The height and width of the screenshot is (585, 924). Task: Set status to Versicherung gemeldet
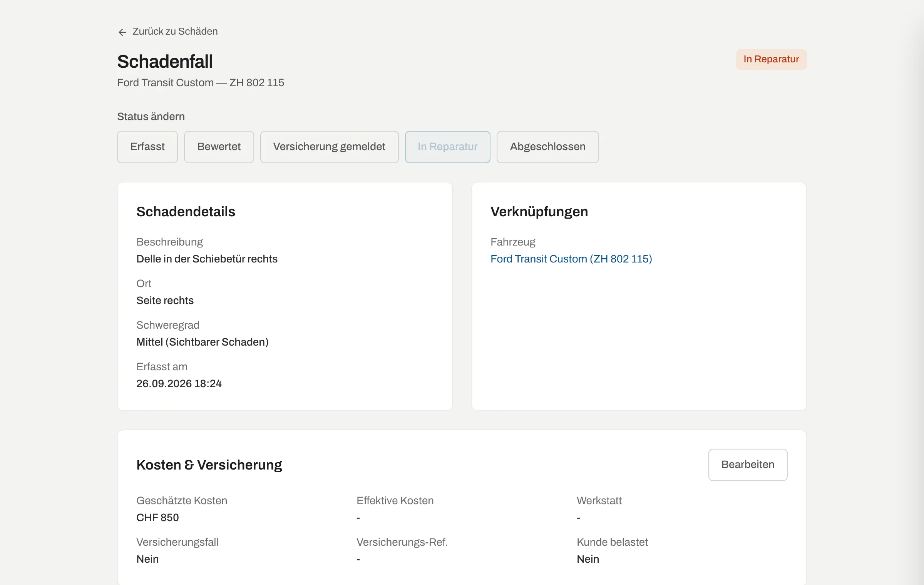329,147
